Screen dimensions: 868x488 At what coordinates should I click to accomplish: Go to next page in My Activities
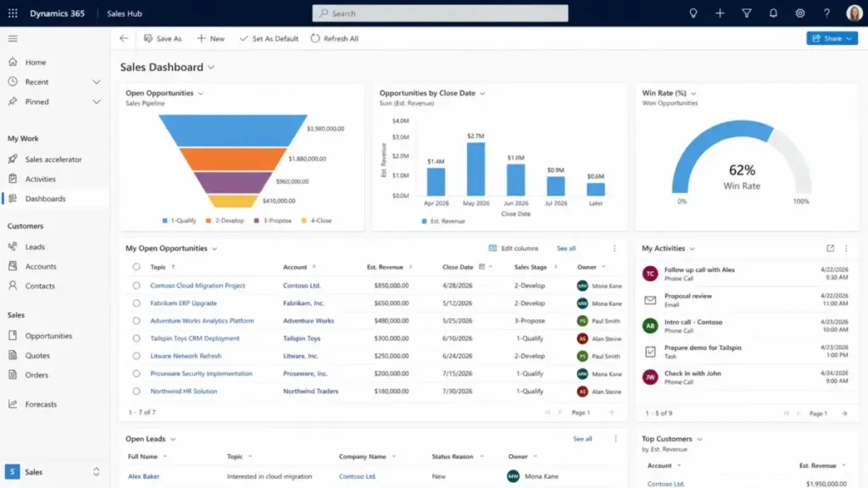click(x=844, y=413)
